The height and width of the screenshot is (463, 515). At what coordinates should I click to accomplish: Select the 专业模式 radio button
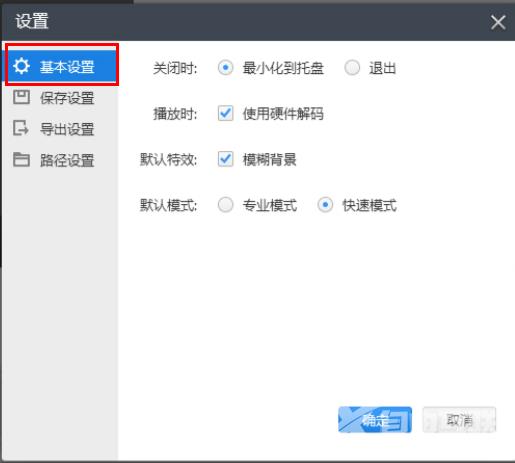[225, 205]
